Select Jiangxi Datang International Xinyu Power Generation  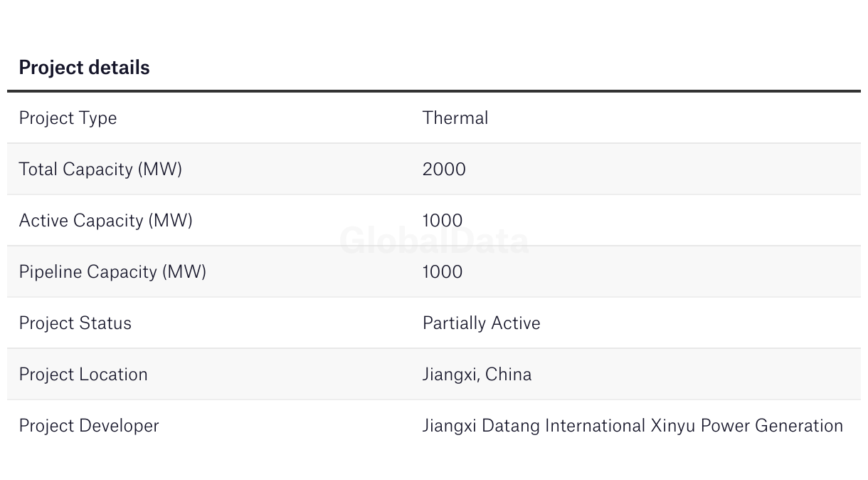633,426
